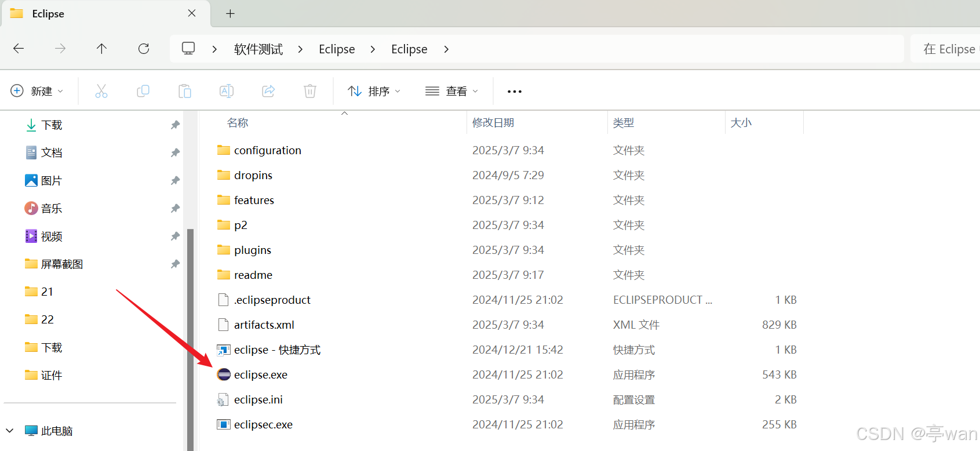This screenshot has width=980, height=451.
Task: Select the readme folder name
Action: 253,275
